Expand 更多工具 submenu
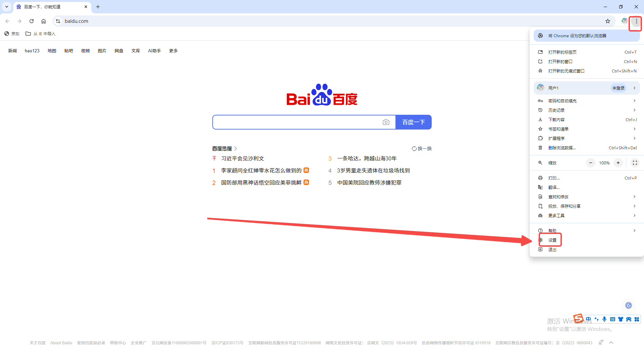Screen dimensions: 644x349 587,215
